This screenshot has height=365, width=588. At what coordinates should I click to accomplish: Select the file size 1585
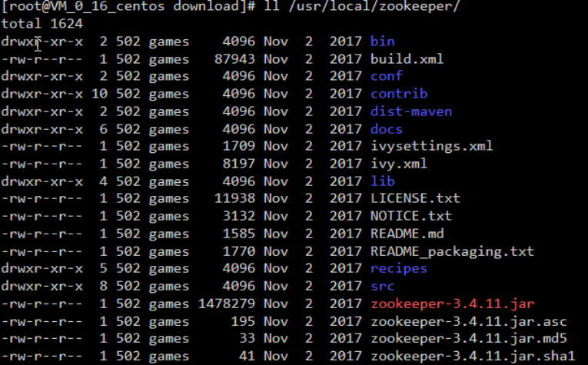coord(239,234)
